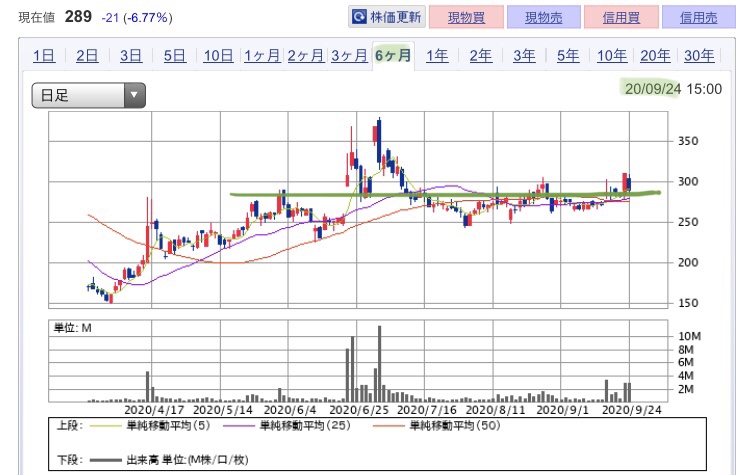Show the 3年 chart range
The height and width of the screenshot is (475, 743).
(x=524, y=56)
